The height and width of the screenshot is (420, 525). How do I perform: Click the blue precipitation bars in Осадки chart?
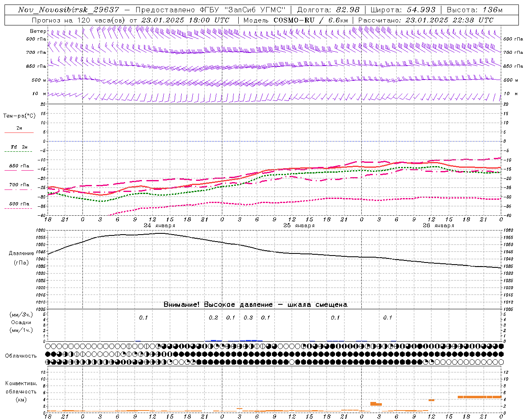234,340
